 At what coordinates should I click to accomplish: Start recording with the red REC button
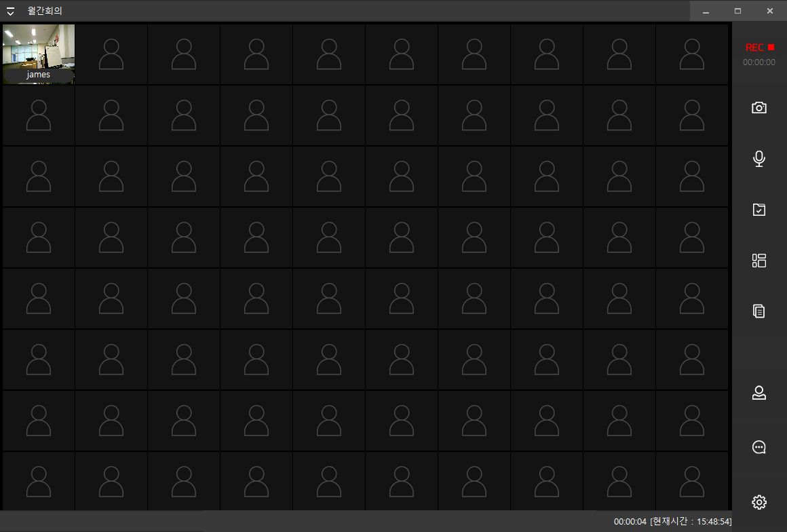[759, 47]
